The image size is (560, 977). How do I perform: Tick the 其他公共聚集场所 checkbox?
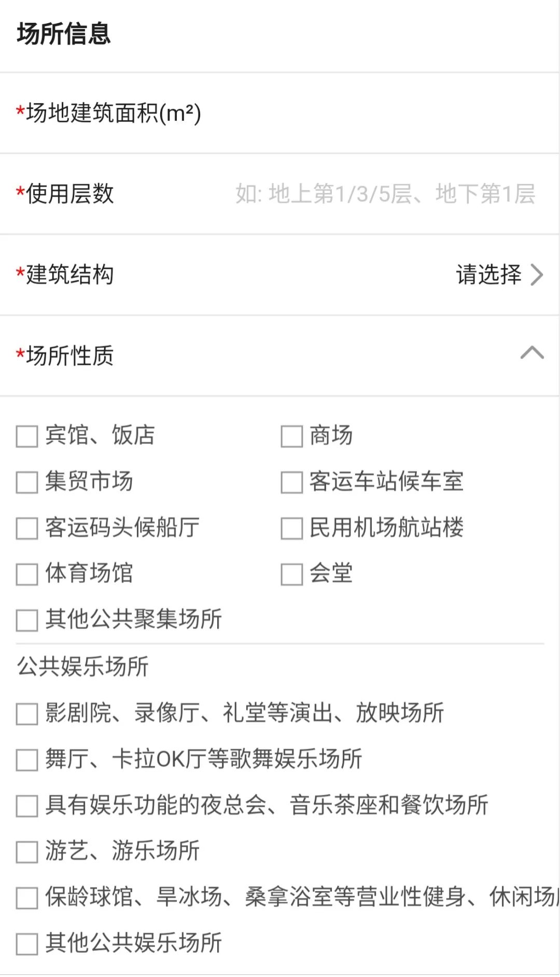tap(27, 620)
